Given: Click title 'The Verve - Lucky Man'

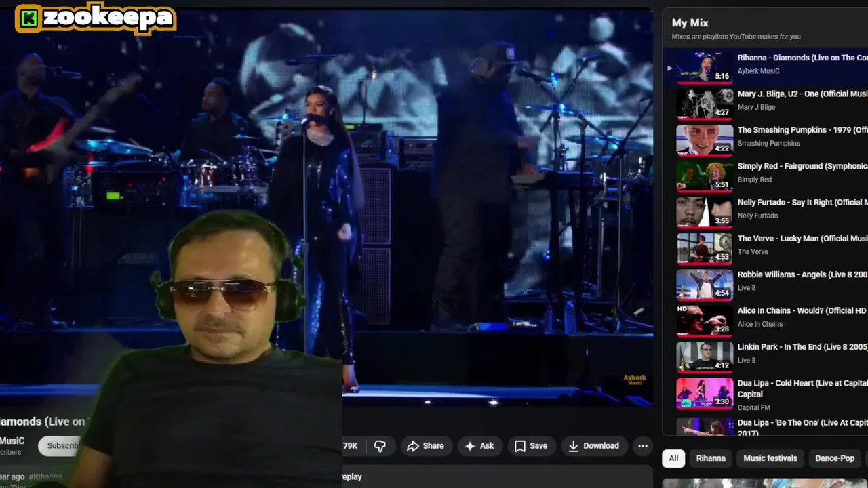Looking at the screenshot, I should pos(802,239).
